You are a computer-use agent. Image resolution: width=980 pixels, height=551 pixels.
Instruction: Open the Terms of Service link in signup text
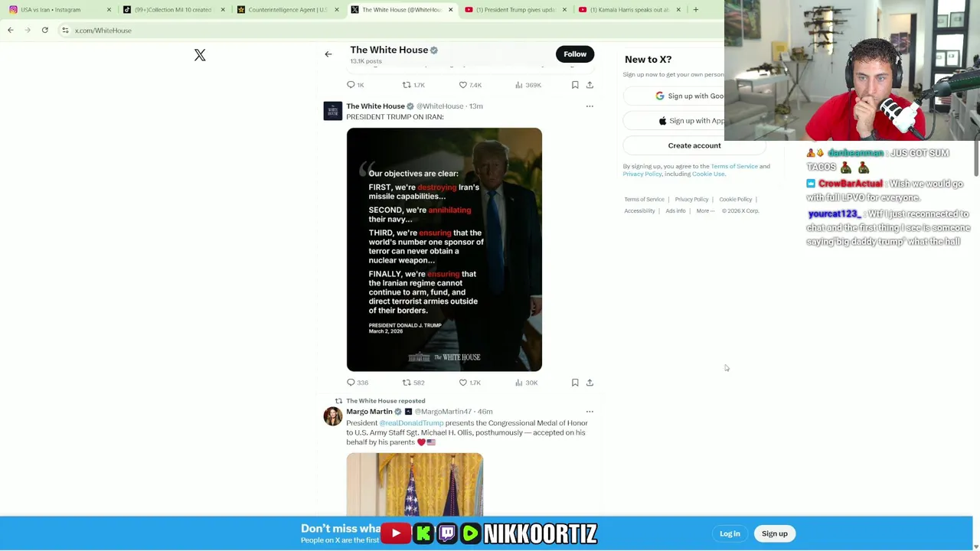point(734,166)
